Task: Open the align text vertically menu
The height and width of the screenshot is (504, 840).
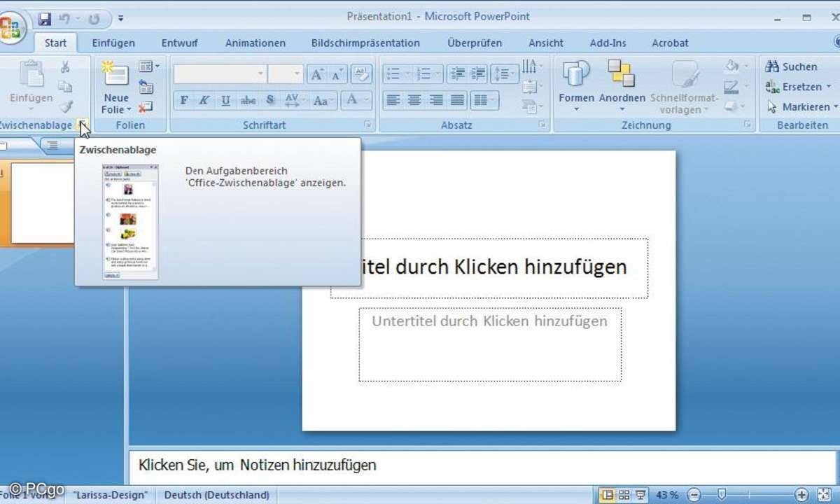Action: point(532,87)
